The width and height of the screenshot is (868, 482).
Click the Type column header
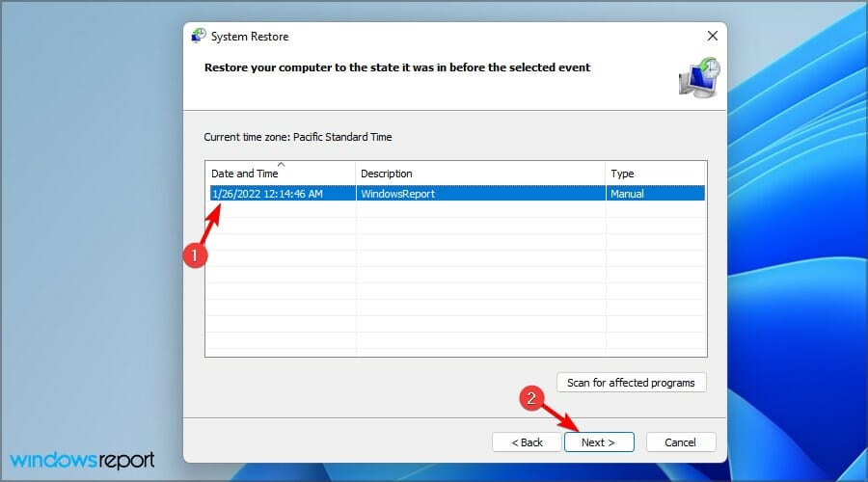click(656, 174)
